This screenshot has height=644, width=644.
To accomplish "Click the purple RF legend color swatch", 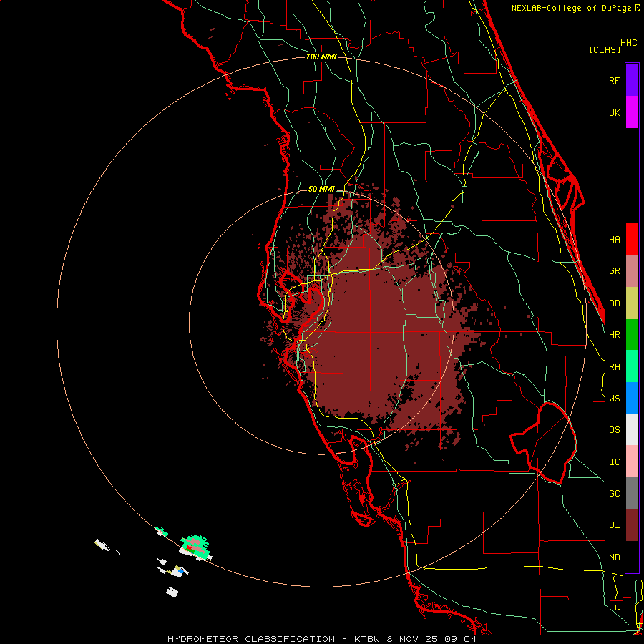I will (632, 80).
